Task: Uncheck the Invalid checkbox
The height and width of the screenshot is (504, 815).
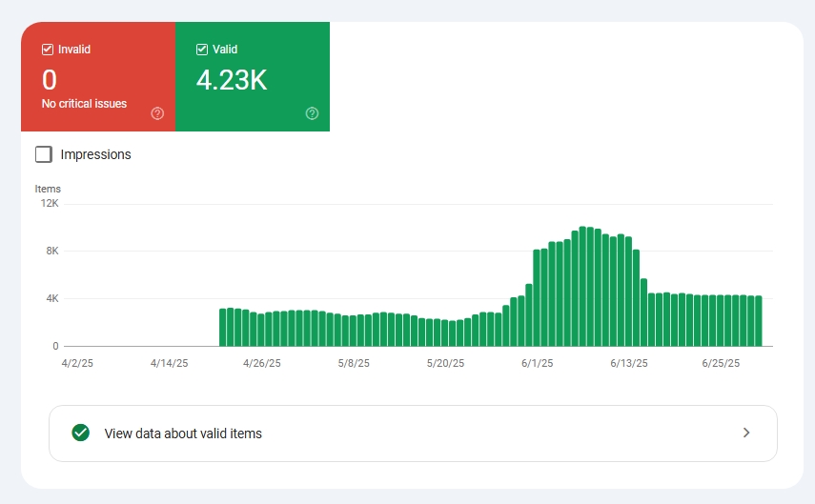Action: pos(48,50)
